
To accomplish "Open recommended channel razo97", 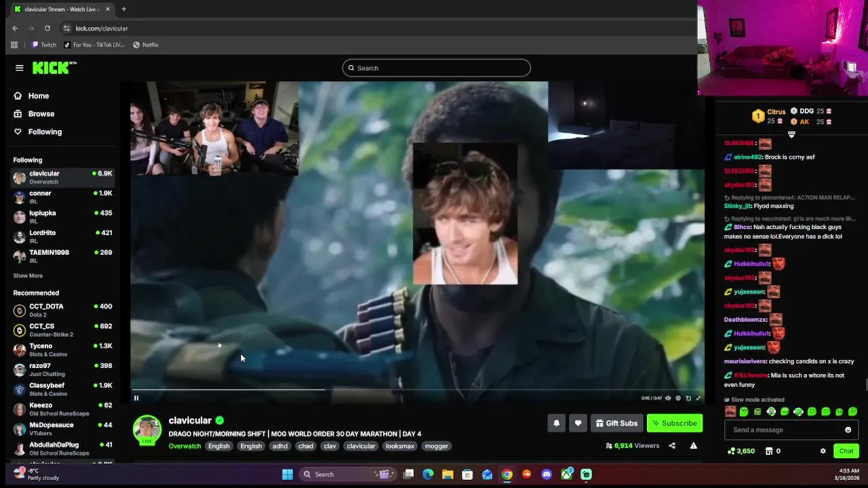I will (62, 369).
